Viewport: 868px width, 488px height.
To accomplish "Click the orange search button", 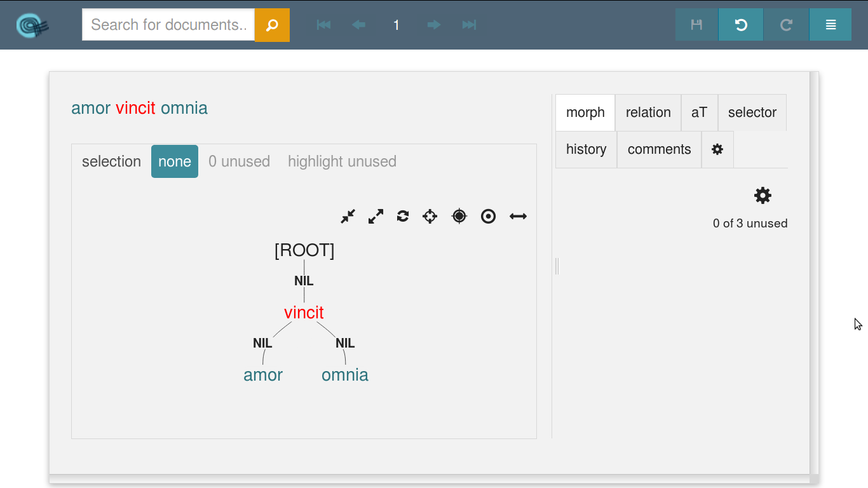I will pos(272,25).
